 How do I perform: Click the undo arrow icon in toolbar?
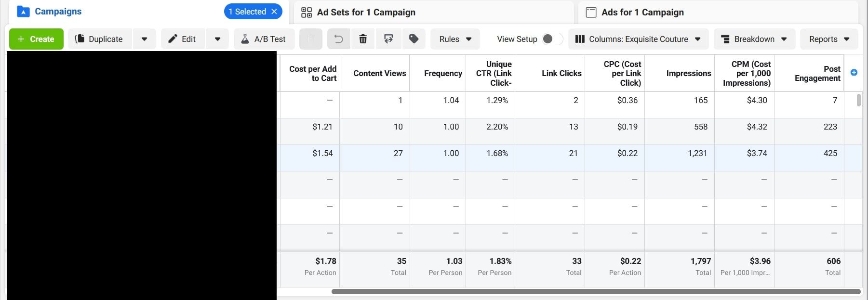tap(338, 39)
